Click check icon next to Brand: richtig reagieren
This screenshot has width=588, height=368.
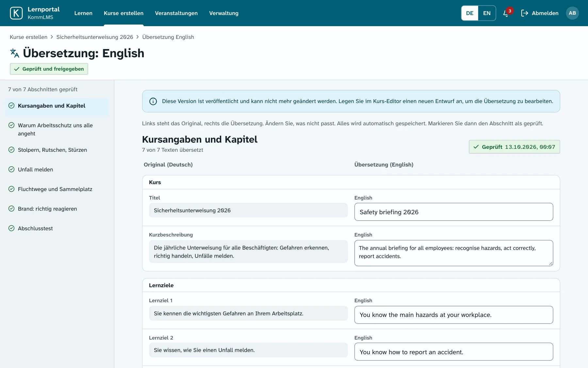(11, 209)
